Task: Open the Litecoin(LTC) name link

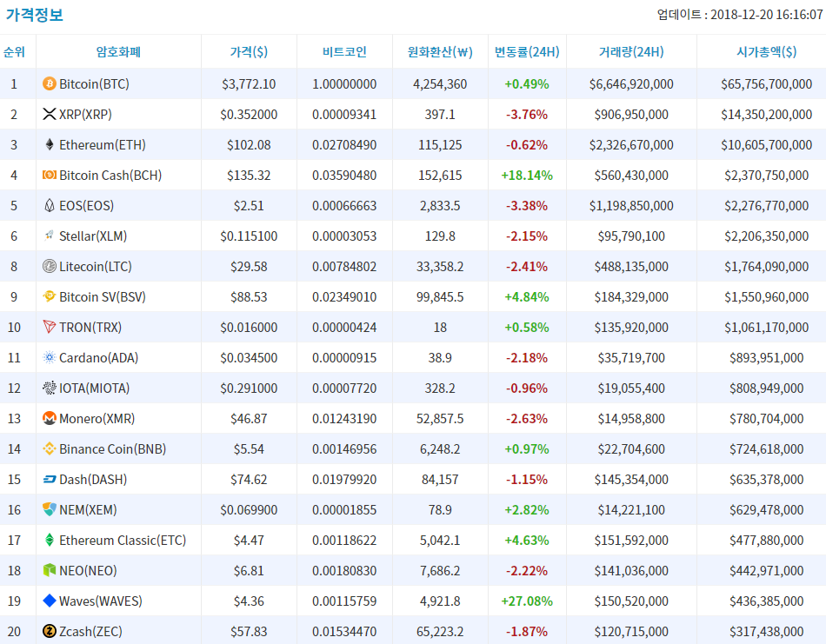Action: click(96, 267)
